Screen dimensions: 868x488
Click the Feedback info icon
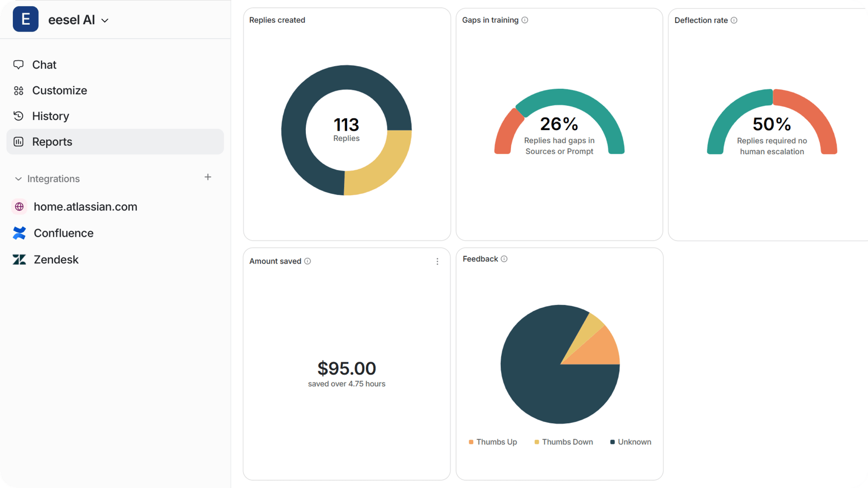tap(504, 259)
